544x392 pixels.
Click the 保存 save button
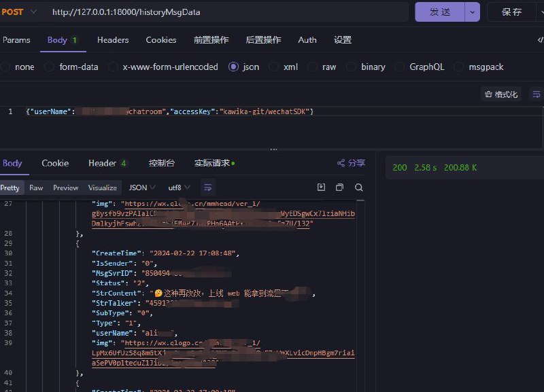pyautogui.click(x=512, y=12)
